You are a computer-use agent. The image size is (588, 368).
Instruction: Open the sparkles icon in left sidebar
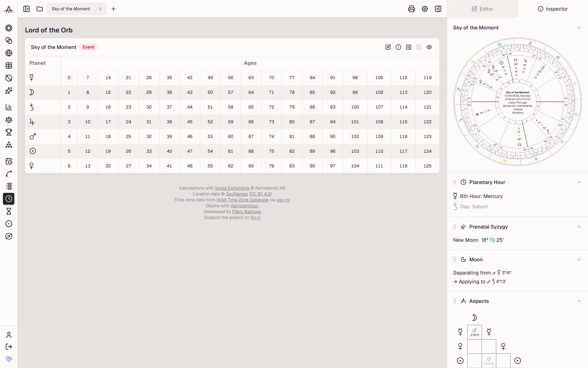(9, 91)
